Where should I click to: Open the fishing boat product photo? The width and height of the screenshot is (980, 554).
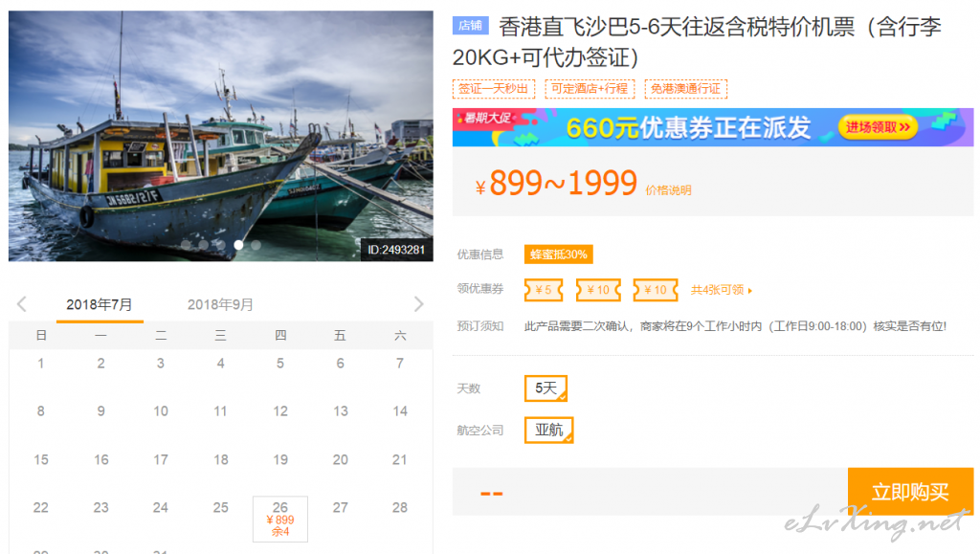tap(221, 136)
